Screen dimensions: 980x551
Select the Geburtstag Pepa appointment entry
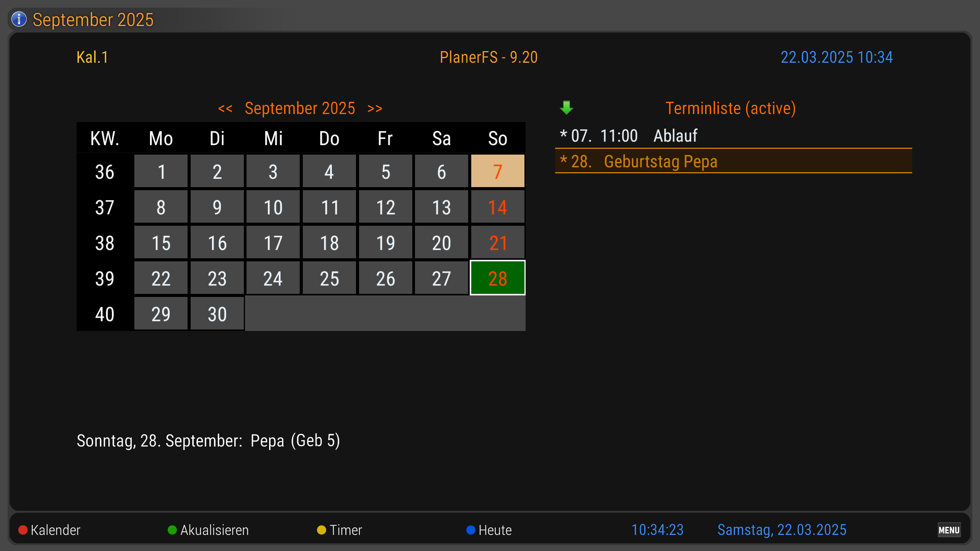tap(733, 161)
